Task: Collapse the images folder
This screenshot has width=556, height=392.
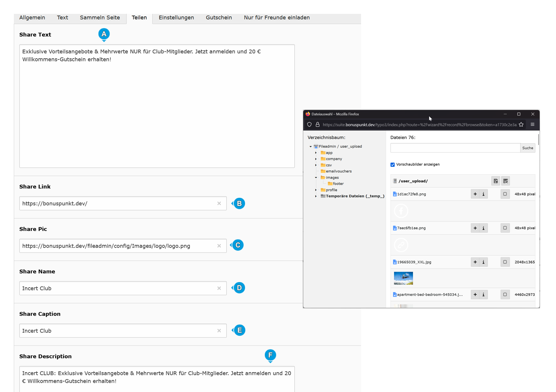Action: [x=316, y=178]
